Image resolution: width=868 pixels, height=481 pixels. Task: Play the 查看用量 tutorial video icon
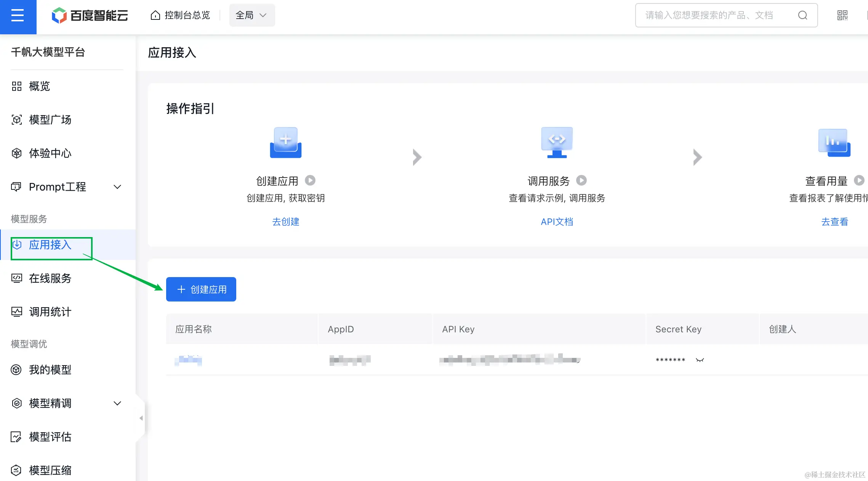point(859,180)
